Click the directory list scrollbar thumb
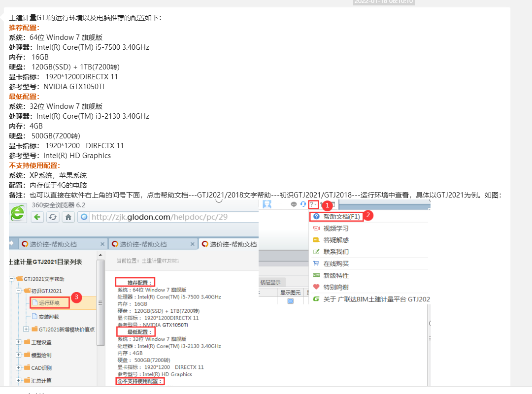This screenshot has width=532, height=394. [100, 303]
